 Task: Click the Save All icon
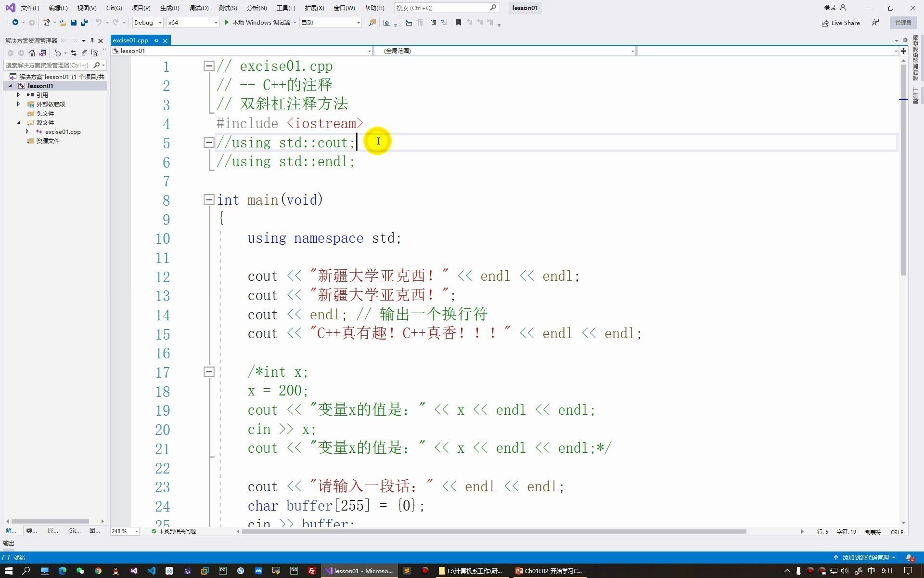click(x=84, y=22)
